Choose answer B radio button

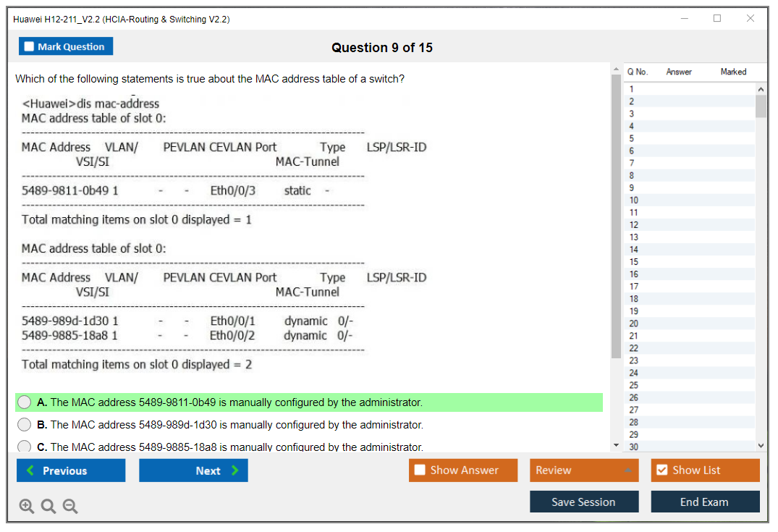point(25,425)
